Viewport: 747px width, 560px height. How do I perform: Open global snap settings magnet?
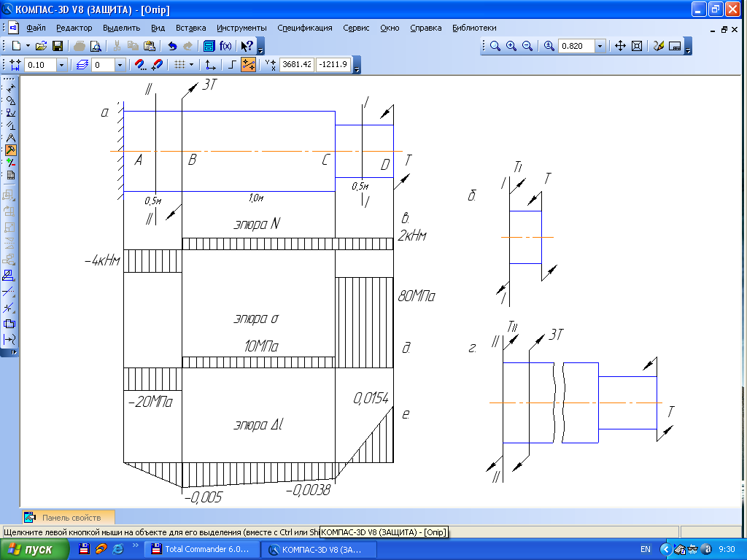140,65
